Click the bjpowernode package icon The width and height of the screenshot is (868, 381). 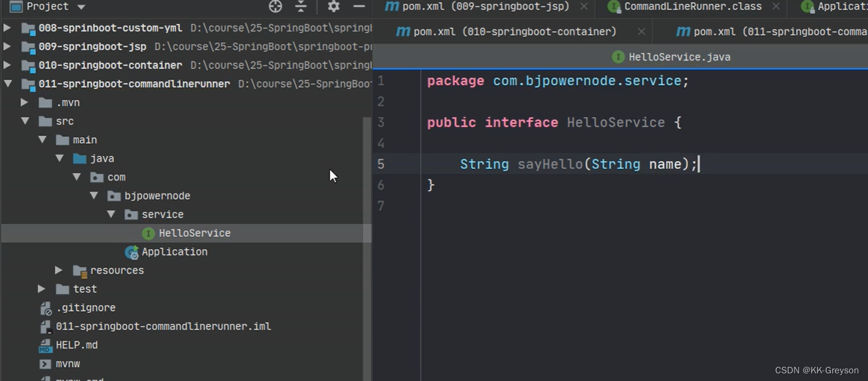(114, 196)
